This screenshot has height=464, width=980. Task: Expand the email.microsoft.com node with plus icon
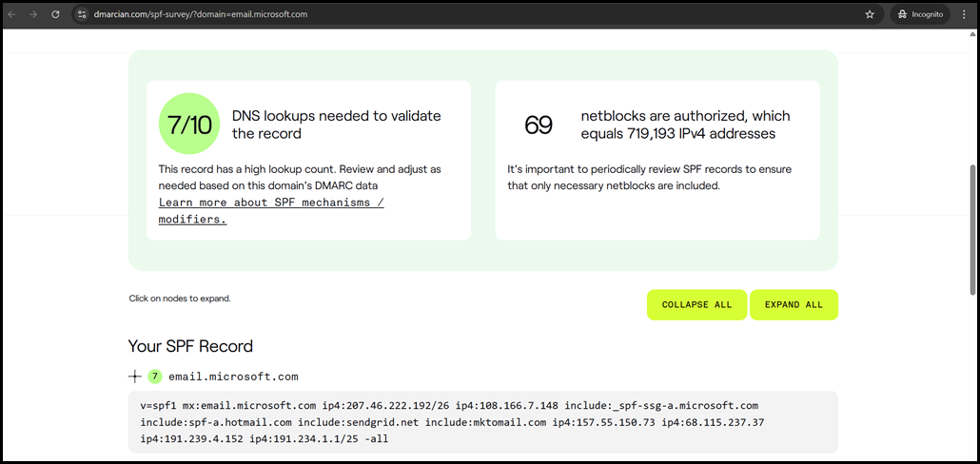click(x=135, y=377)
